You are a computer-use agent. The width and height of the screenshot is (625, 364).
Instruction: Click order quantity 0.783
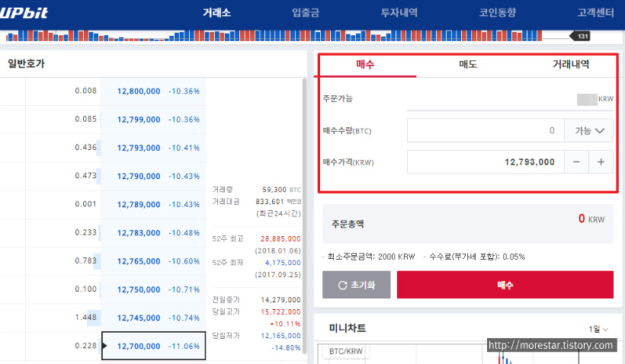point(85,260)
